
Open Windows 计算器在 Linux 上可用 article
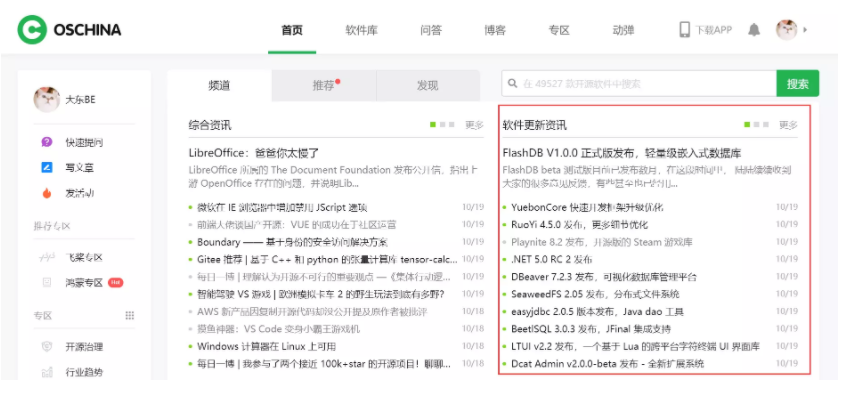click(266, 346)
